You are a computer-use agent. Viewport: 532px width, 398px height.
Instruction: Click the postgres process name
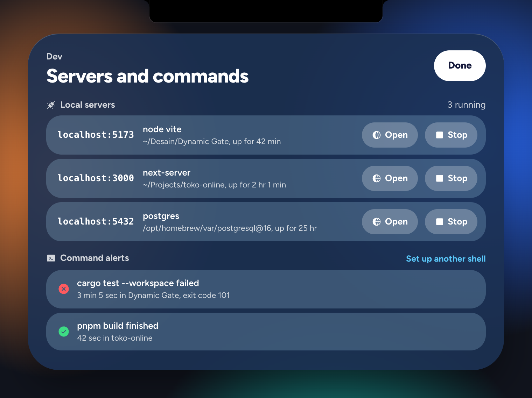(161, 216)
